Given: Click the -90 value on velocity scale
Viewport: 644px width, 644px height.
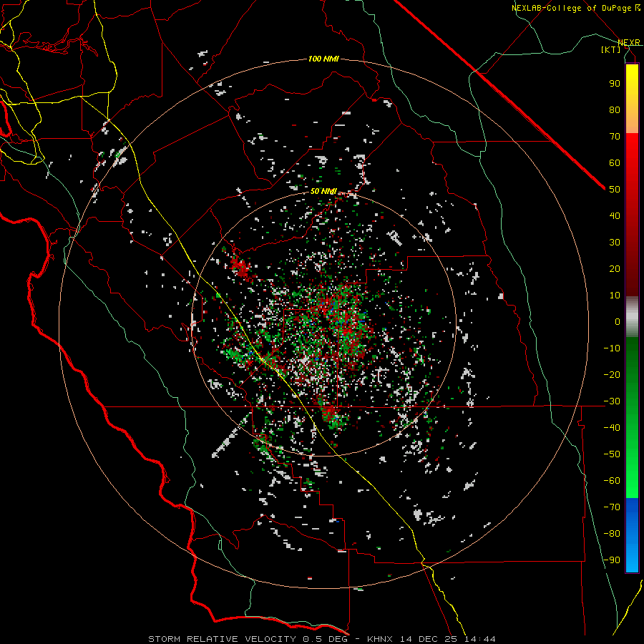Looking at the screenshot, I should click(x=612, y=560).
